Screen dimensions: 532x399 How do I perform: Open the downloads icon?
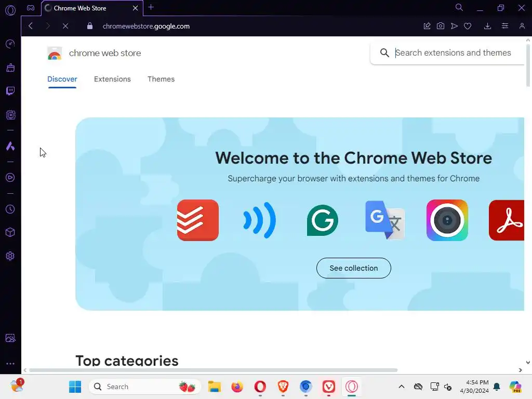(x=487, y=26)
